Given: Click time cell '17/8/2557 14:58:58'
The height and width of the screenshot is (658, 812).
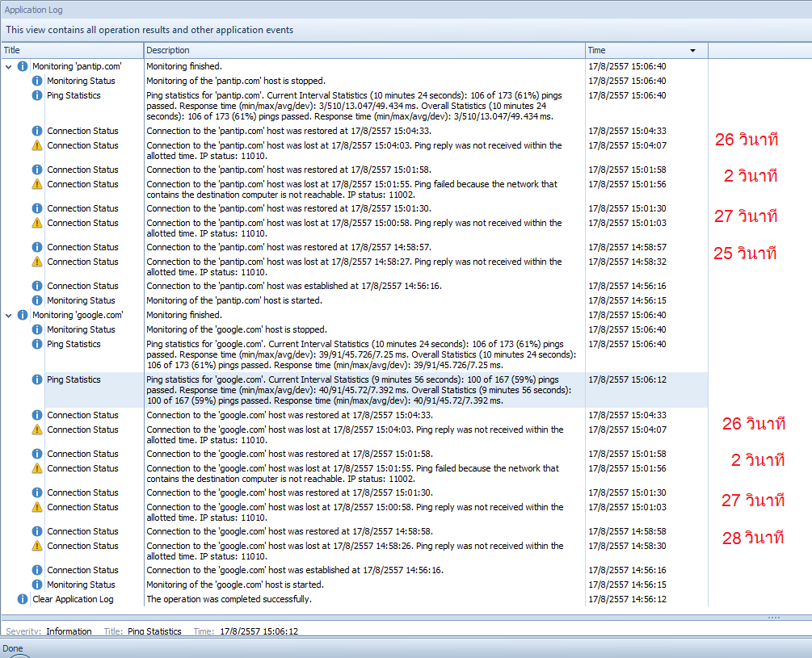Looking at the screenshot, I should (627, 531).
